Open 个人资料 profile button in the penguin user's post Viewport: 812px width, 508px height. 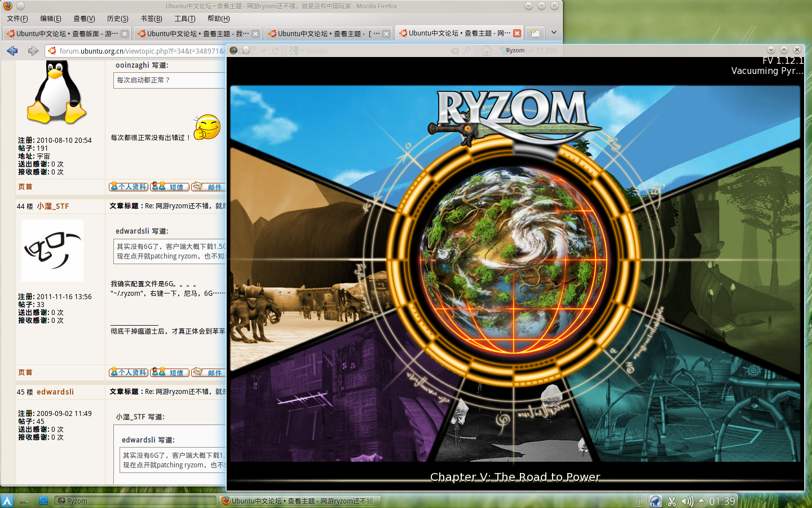click(x=129, y=187)
